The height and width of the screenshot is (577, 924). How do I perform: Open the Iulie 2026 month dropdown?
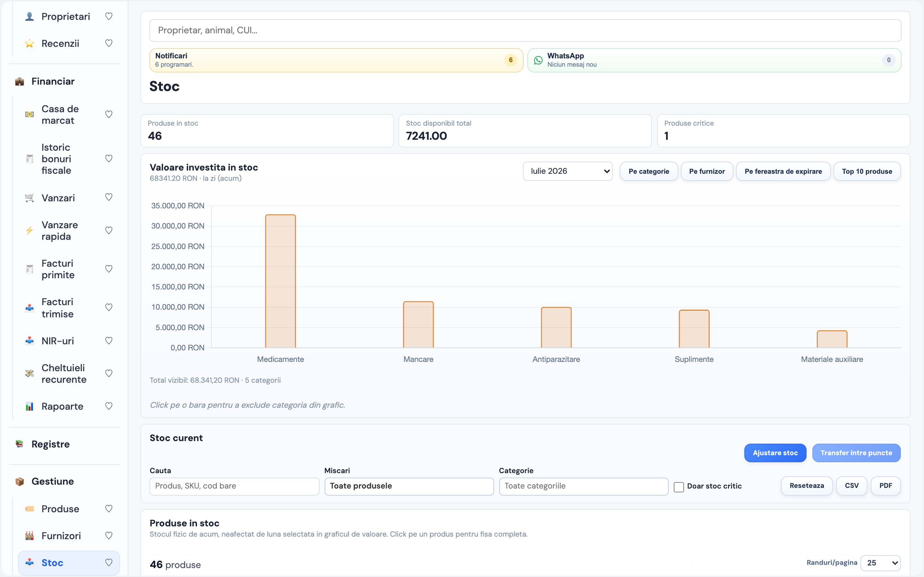click(x=567, y=171)
